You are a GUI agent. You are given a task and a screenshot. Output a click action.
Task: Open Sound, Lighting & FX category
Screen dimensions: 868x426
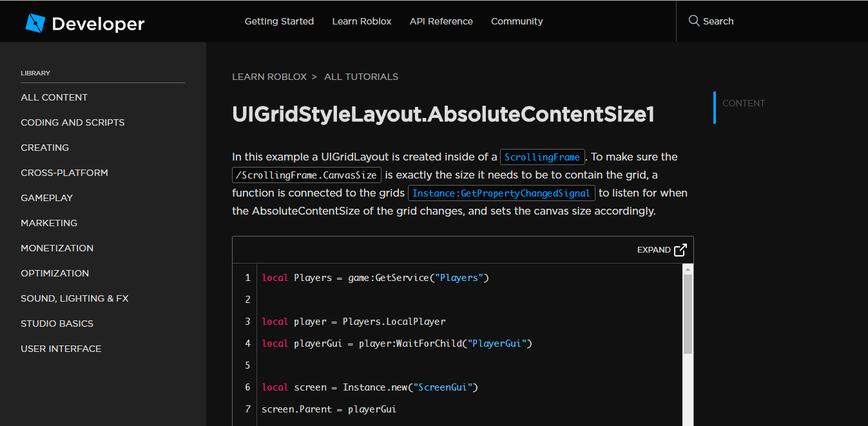coord(75,298)
